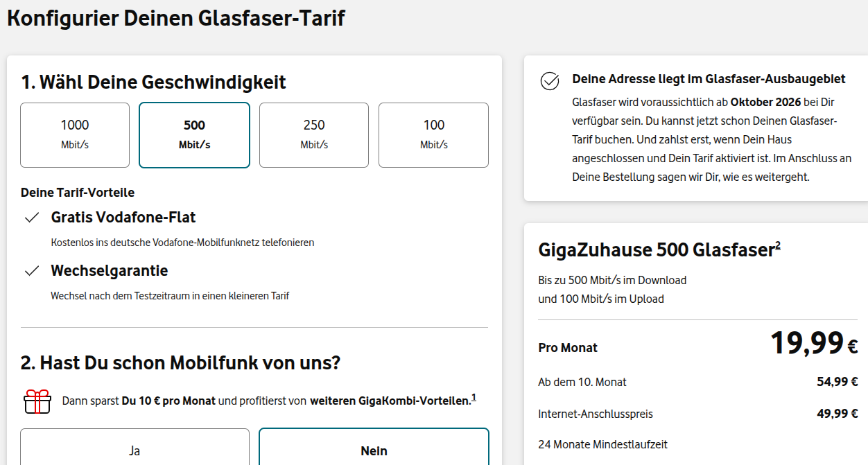868x465 pixels.
Task: Select the 1000 Mbit/s speed option
Action: [75, 135]
